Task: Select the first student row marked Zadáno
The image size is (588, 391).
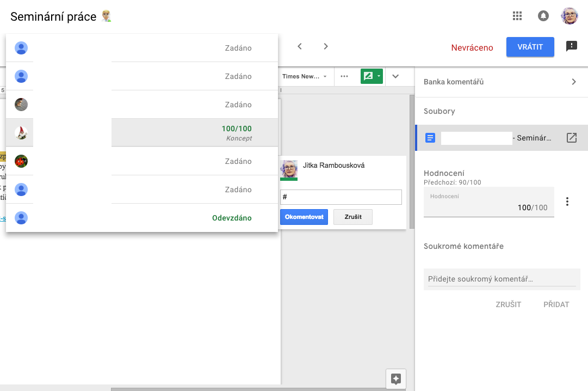Action: pos(142,48)
